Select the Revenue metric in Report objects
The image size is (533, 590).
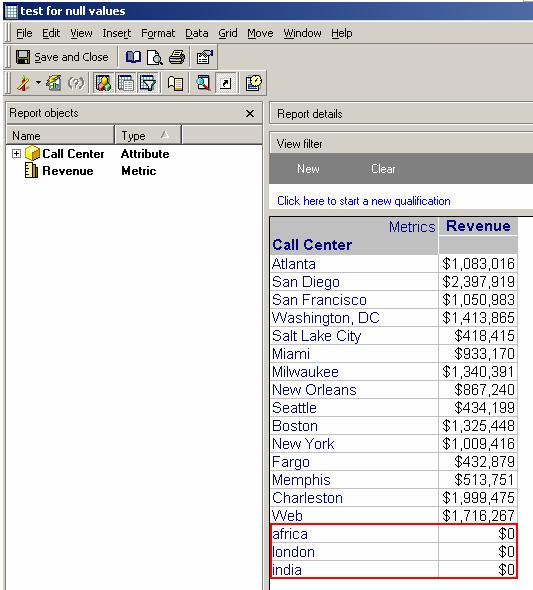[x=68, y=171]
